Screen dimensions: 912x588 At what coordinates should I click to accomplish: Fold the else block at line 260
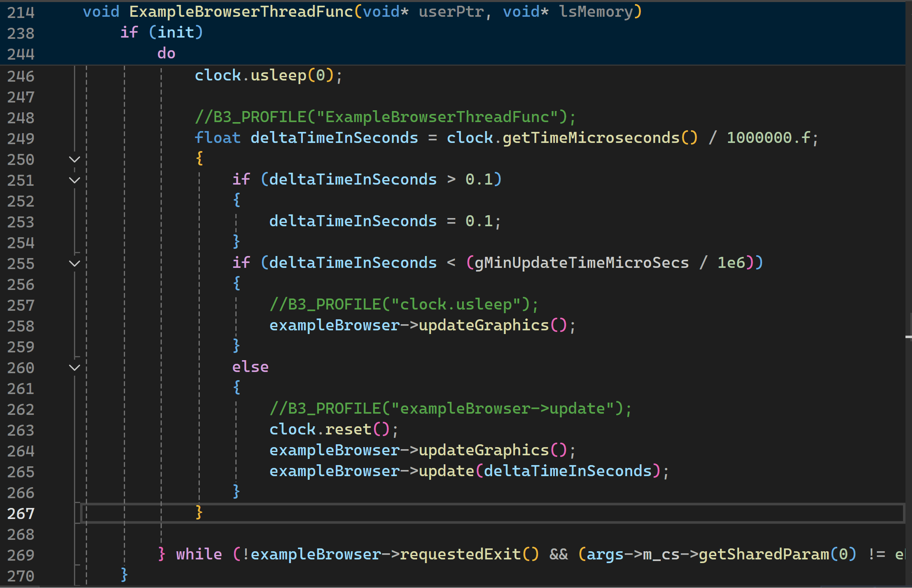pyautogui.click(x=74, y=368)
